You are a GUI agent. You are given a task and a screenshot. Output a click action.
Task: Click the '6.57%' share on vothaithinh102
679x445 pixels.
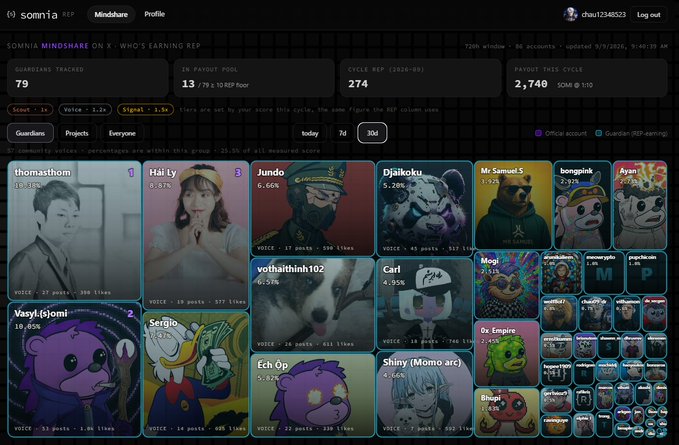(x=268, y=282)
